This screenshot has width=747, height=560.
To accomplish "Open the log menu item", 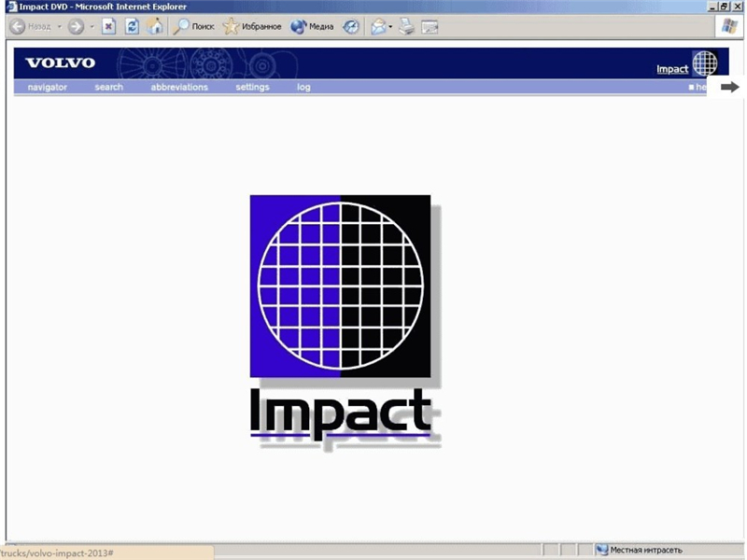I will coord(303,87).
